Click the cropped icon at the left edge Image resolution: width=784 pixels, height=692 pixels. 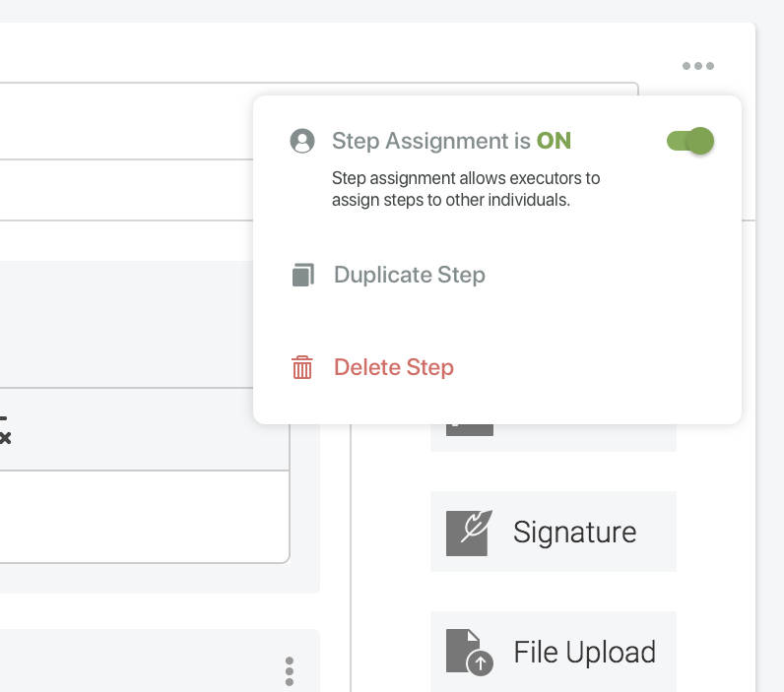[x=5, y=431]
